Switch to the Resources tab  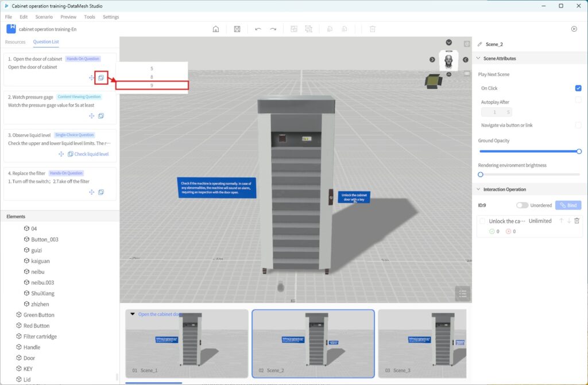16,42
